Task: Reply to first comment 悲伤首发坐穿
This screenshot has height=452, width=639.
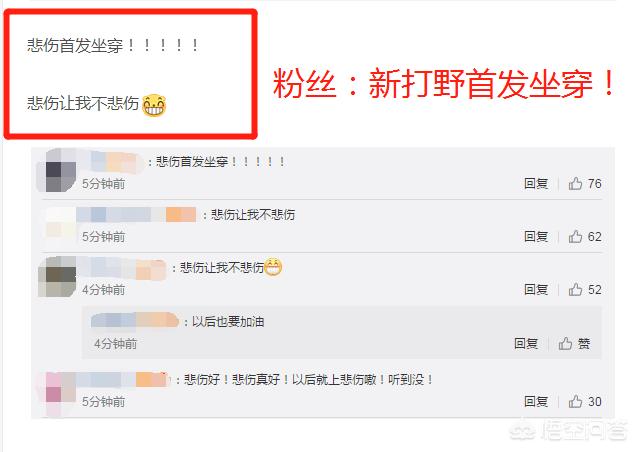Action: pyautogui.click(x=536, y=184)
